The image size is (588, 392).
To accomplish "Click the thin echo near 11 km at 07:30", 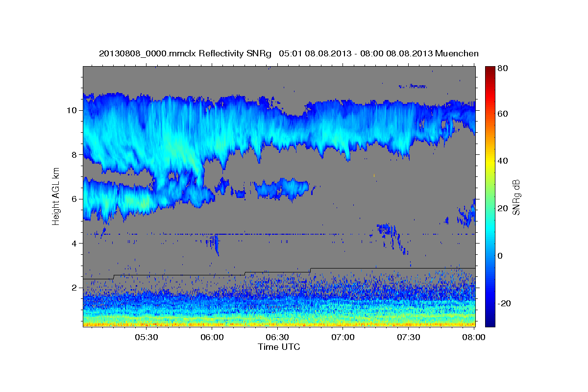I will pos(413,86).
